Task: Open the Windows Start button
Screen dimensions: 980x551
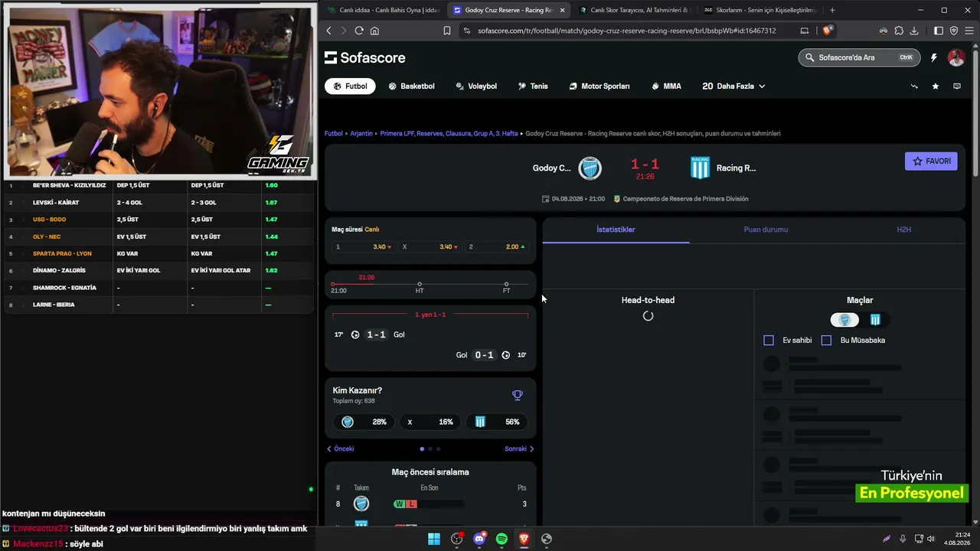Action: (434, 539)
